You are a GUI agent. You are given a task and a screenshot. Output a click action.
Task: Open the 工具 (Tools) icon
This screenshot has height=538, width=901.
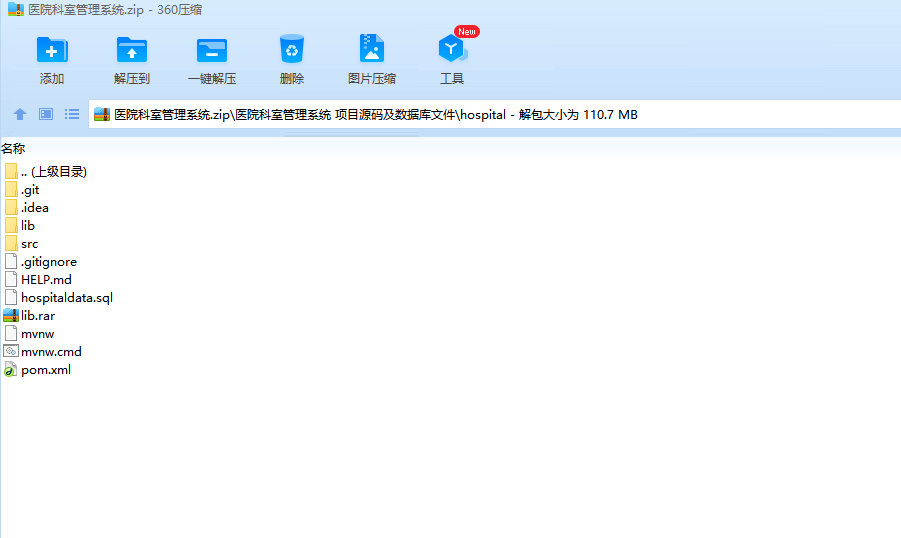(452, 49)
